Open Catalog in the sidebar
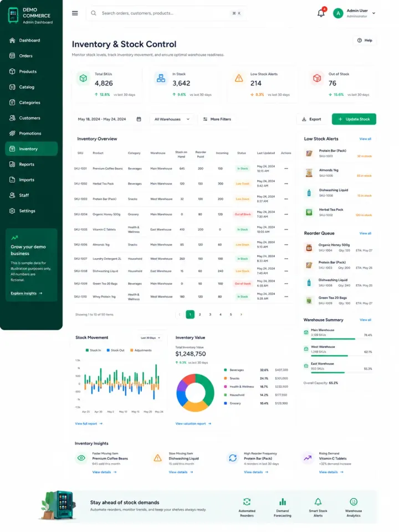 tap(31, 87)
